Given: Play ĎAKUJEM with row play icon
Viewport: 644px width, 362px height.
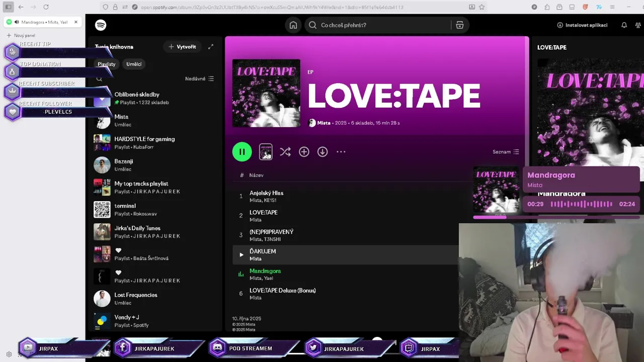Looking at the screenshot, I should tap(242, 255).
